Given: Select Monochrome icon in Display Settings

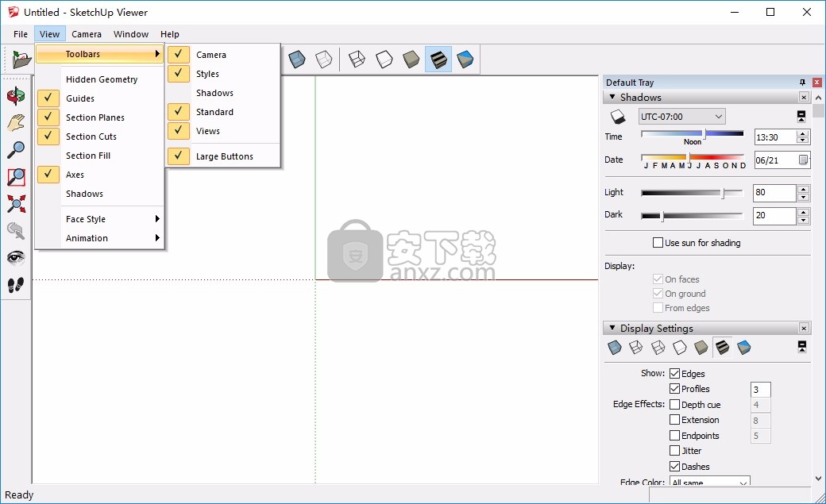Looking at the screenshot, I should tap(744, 347).
